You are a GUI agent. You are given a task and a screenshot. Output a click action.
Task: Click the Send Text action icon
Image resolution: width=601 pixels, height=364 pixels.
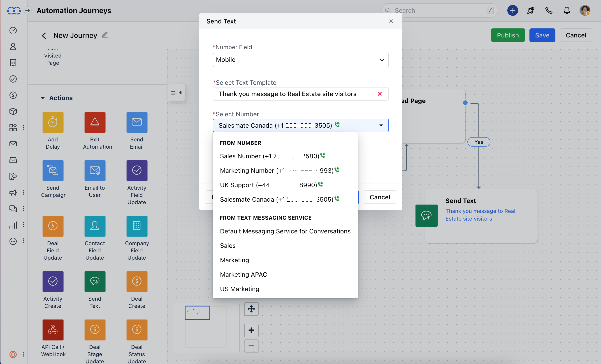pyautogui.click(x=95, y=281)
